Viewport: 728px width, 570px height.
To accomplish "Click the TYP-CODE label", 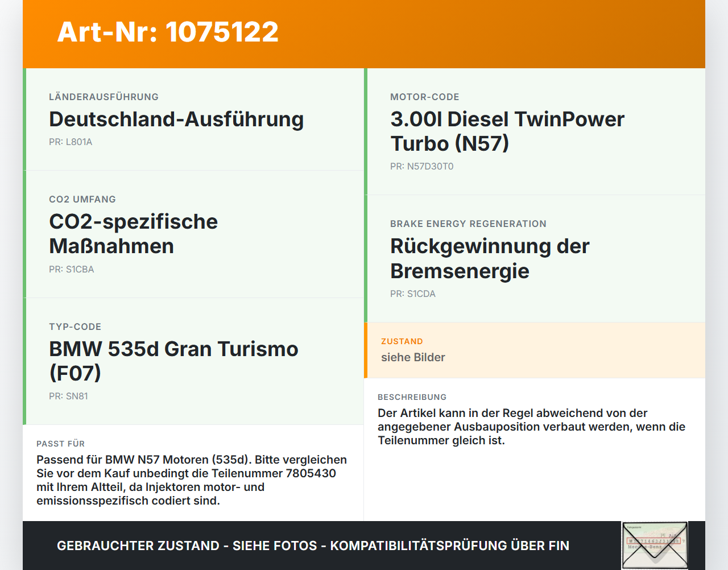I will click(75, 327).
